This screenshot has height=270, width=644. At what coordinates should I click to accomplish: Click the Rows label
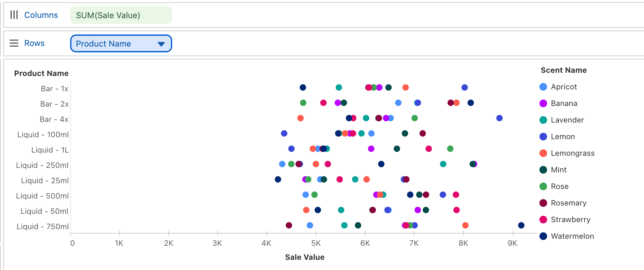point(34,43)
